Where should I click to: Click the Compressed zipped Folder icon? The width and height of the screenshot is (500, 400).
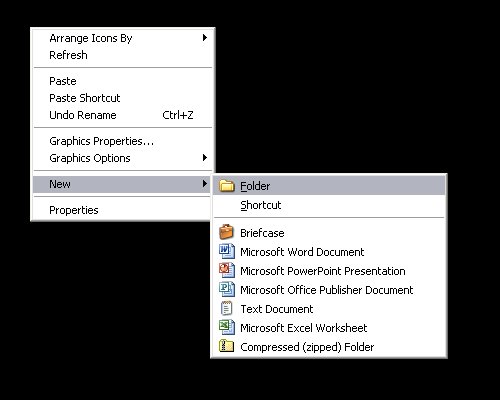[x=226, y=346]
